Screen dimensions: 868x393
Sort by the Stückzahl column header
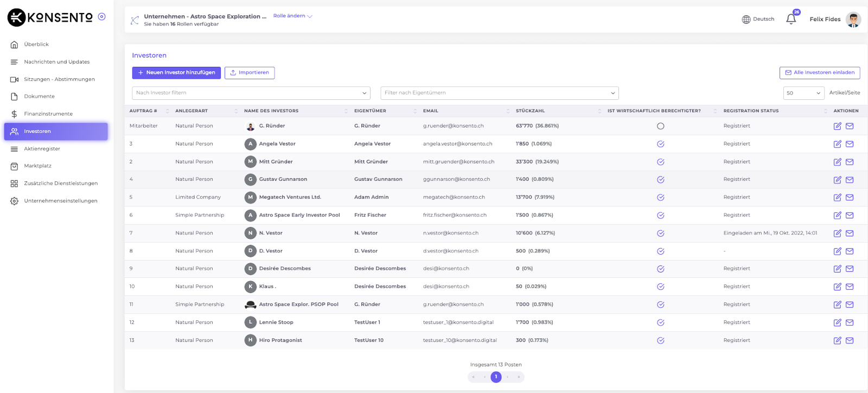pyautogui.click(x=530, y=111)
